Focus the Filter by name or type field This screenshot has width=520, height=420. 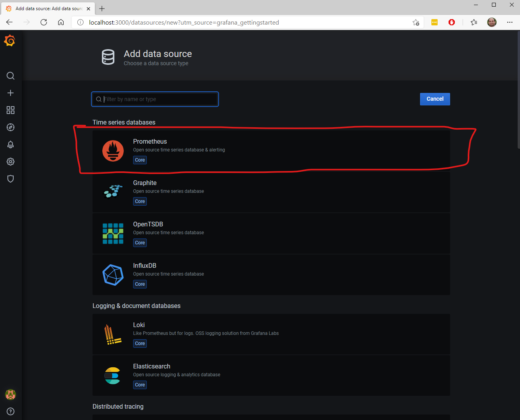pos(155,99)
